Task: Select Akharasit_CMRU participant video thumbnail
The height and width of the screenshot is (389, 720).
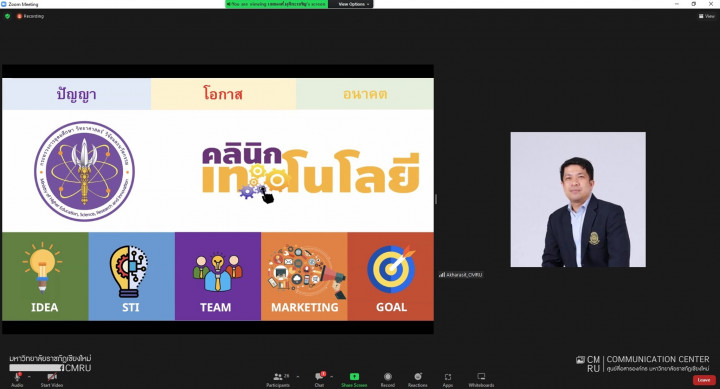Action: point(578,199)
